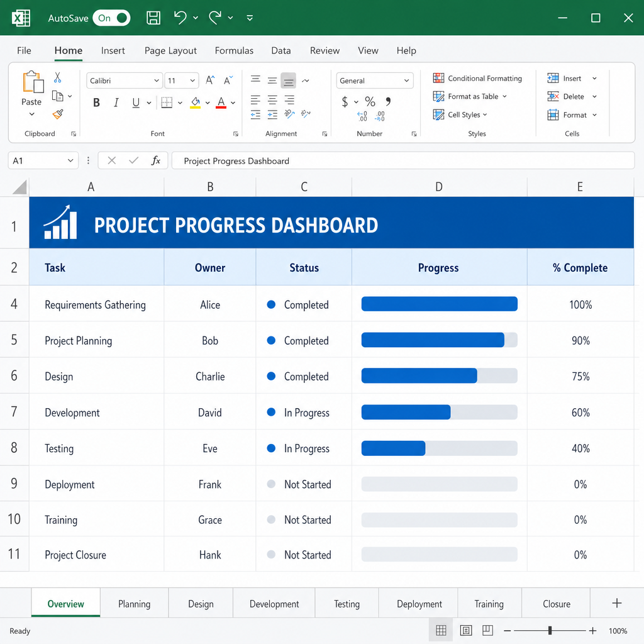The height and width of the screenshot is (644, 644).
Task: Click the Format as Table button
Action: click(x=470, y=96)
